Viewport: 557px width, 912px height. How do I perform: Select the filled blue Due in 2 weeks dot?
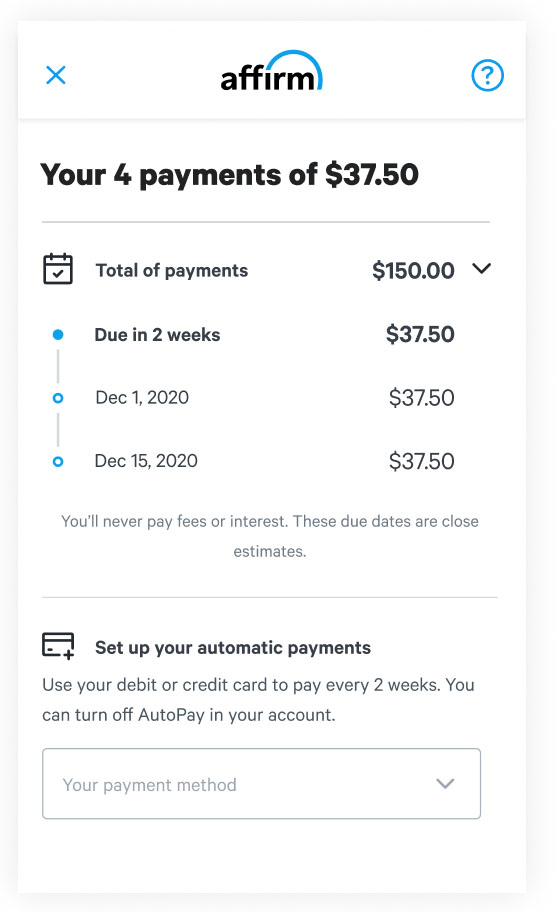tap(58, 334)
